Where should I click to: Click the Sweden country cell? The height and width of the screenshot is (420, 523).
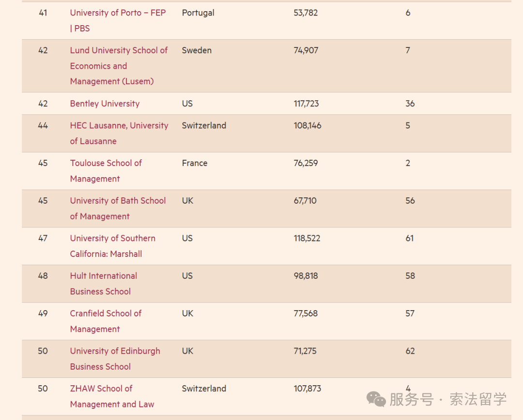point(197,50)
